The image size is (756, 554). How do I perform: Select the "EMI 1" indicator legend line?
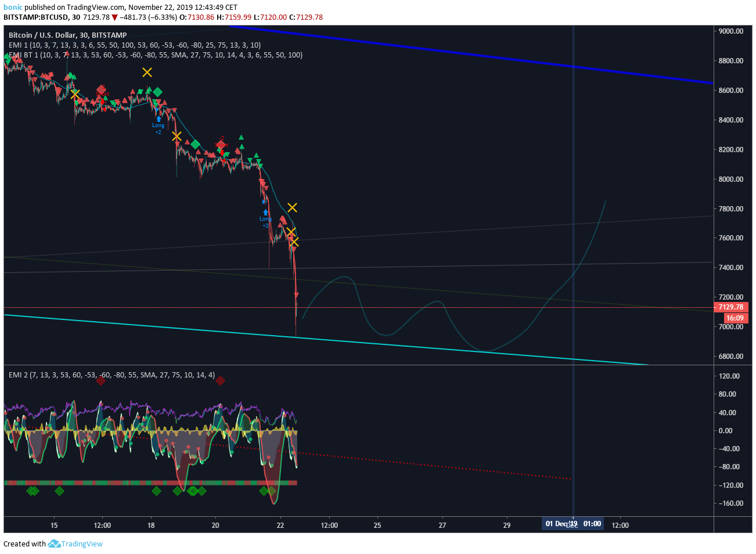tap(134, 45)
